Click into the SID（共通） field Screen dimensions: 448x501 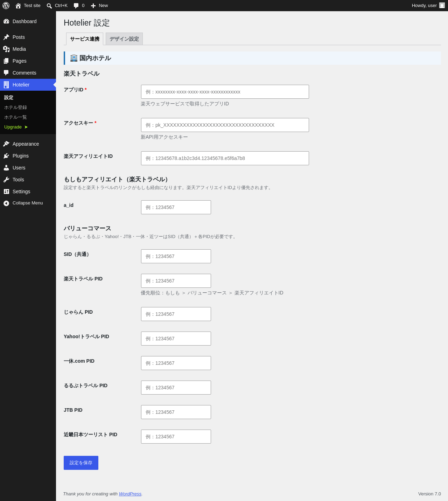point(176,256)
